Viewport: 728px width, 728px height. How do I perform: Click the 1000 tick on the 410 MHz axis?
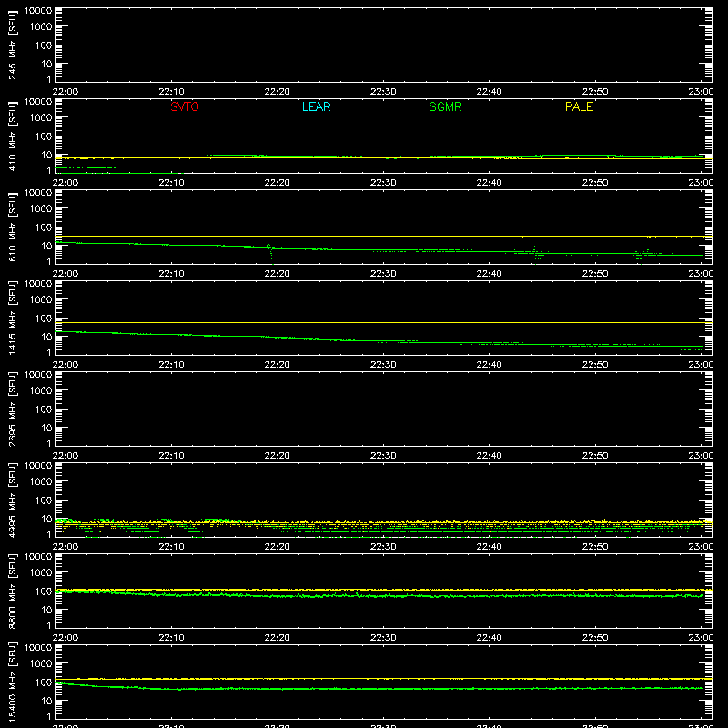point(41,118)
